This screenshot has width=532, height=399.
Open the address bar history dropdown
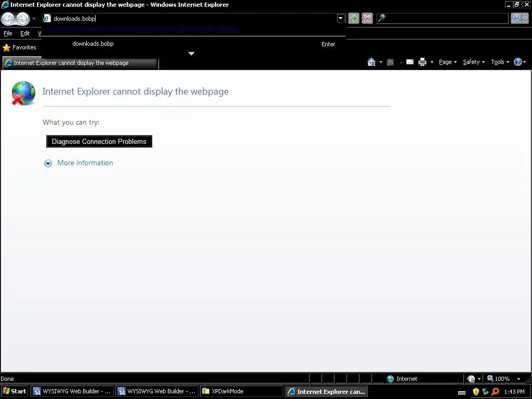coord(341,18)
